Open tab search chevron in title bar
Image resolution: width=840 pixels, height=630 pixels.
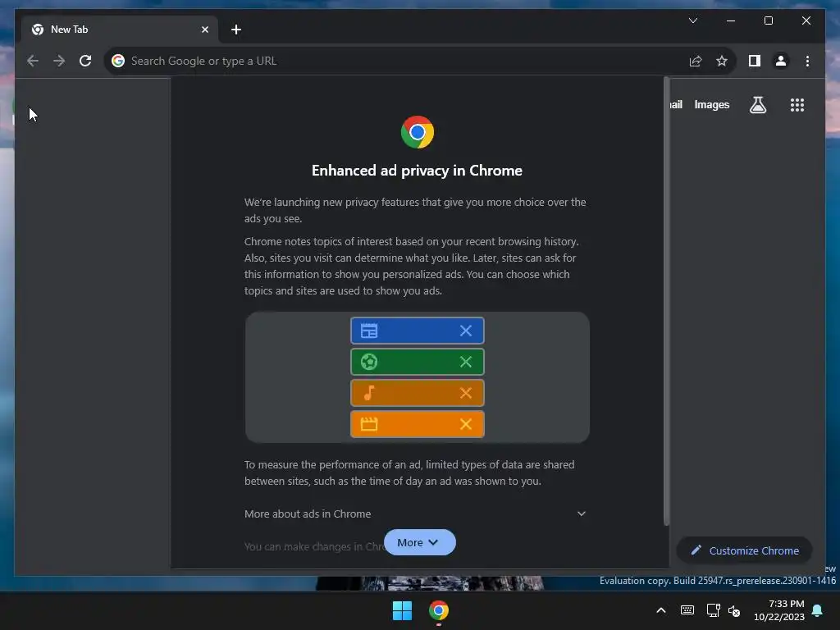[x=692, y=21]
